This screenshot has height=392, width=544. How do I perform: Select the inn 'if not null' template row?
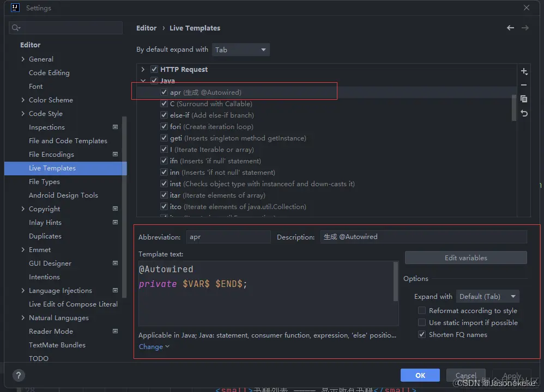(327, 172)
